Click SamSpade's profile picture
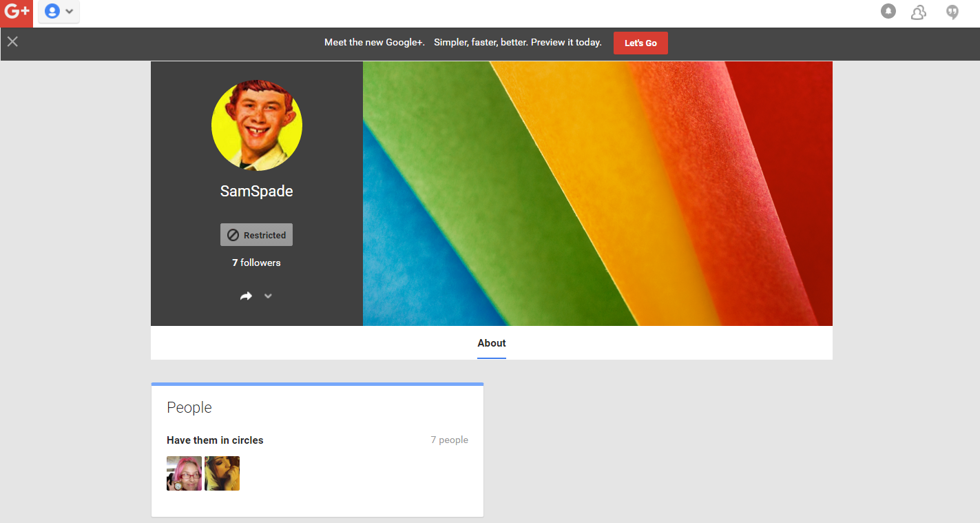 (257, 125)
